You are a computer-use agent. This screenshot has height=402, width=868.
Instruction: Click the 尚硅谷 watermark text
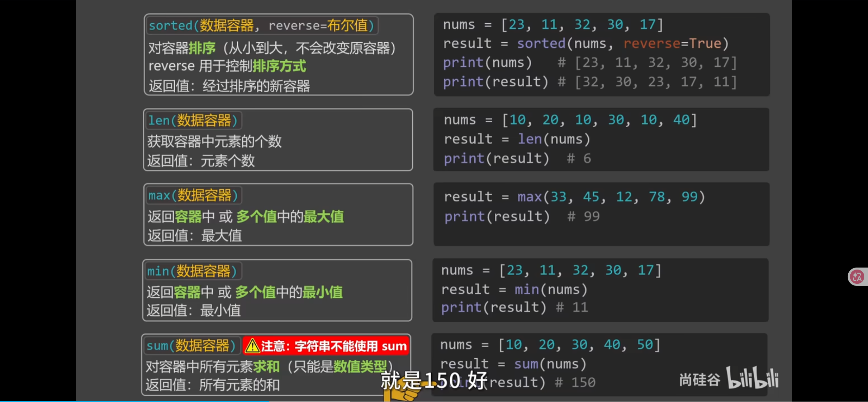(699, 380)
